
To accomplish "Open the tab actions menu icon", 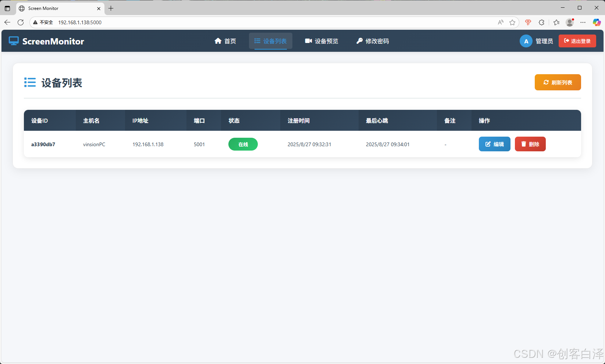I will (x=7, y=8).
